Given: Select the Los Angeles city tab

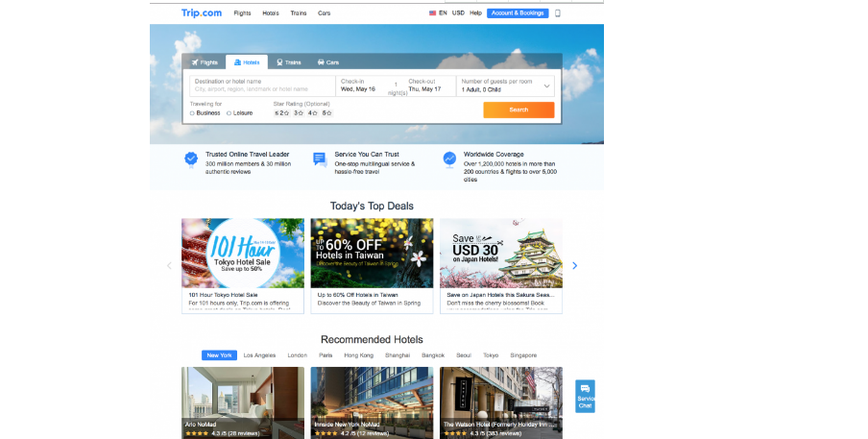Looking at the screenshot, I should click(259, 355).
